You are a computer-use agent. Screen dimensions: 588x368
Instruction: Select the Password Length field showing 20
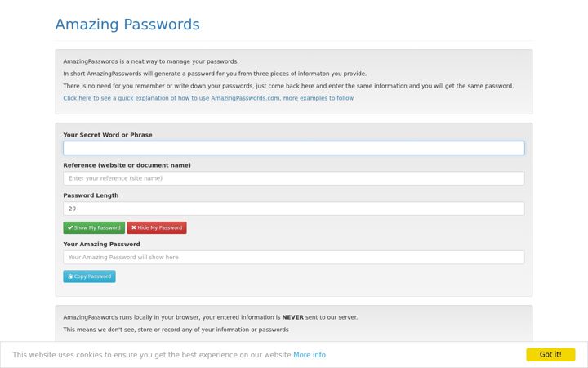point(294,209)
